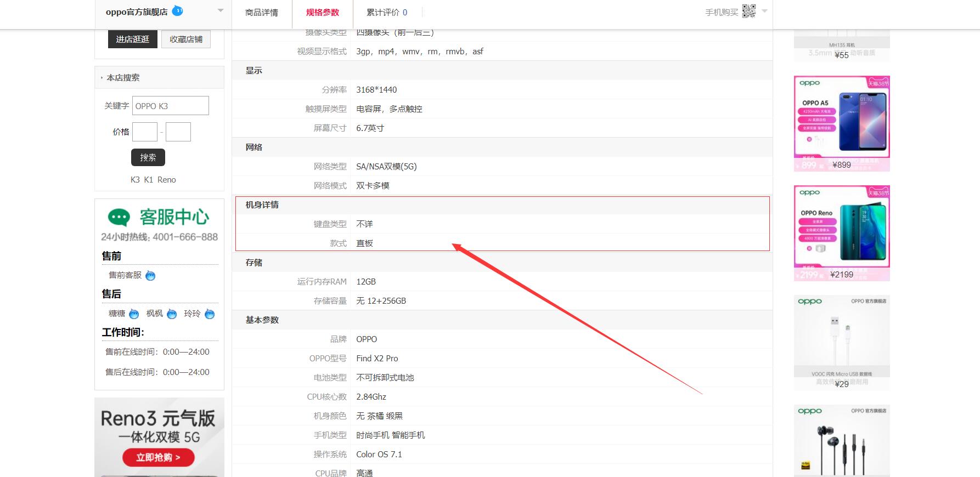
Task: Click the Wangwang icon next to 枫枫
Action: 172,314
